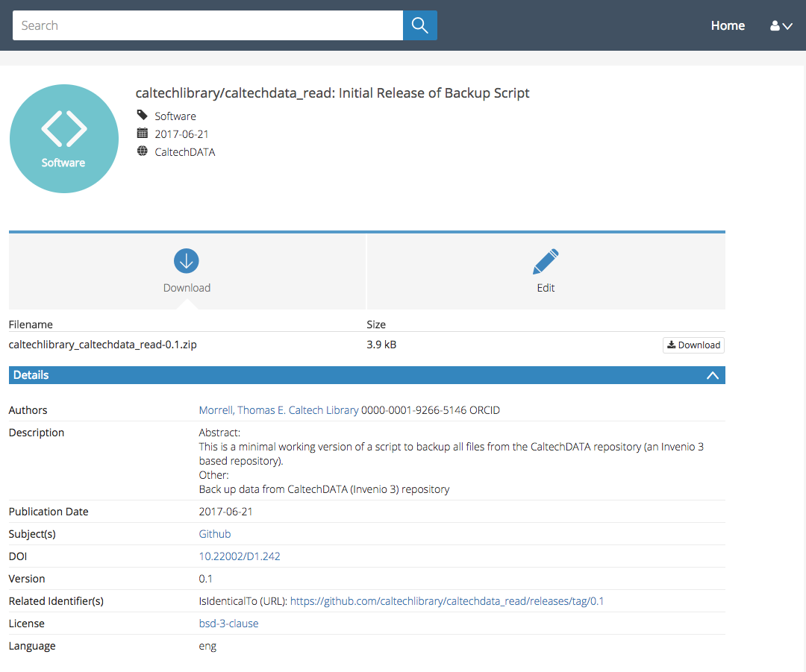Open the user account dropdown menu

[781, 25]
